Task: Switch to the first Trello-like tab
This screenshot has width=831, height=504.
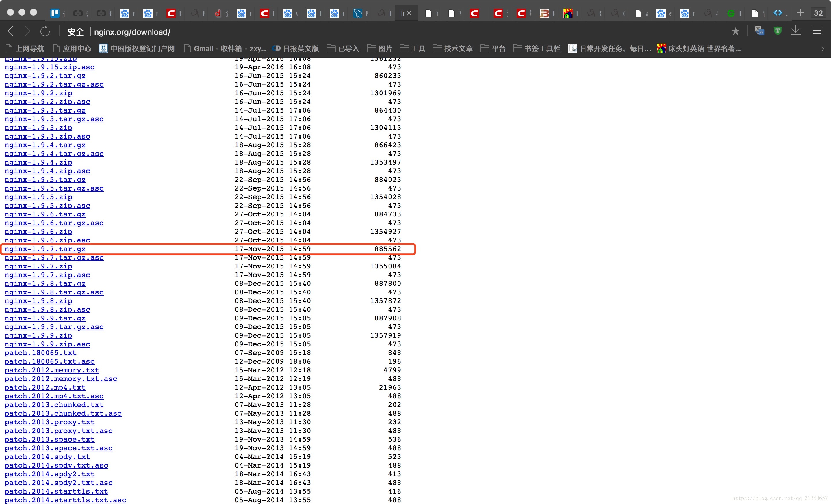Action: point(55,13)
